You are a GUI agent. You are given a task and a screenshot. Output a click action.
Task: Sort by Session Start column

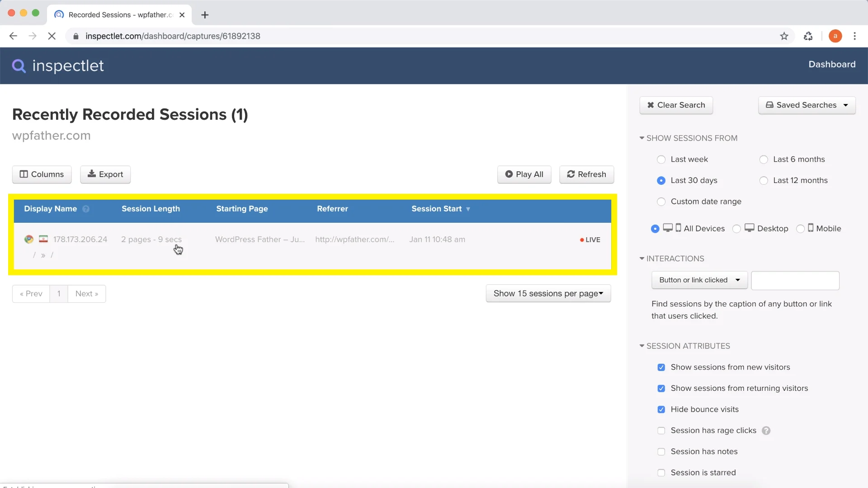[x=441, y=209]
